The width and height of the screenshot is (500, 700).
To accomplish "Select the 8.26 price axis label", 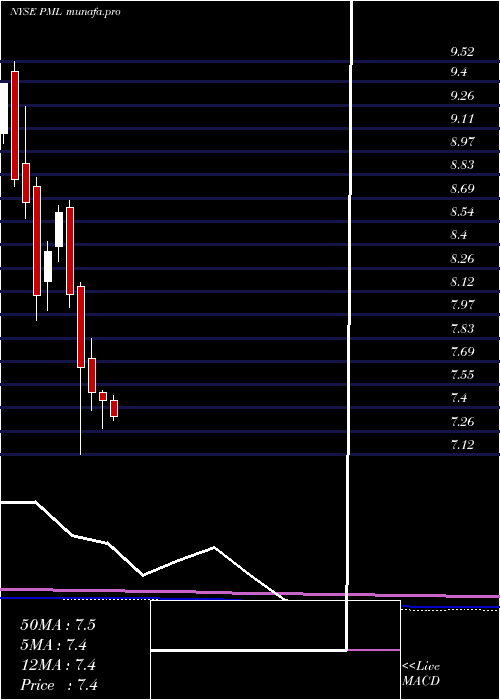I will (462, 259).
